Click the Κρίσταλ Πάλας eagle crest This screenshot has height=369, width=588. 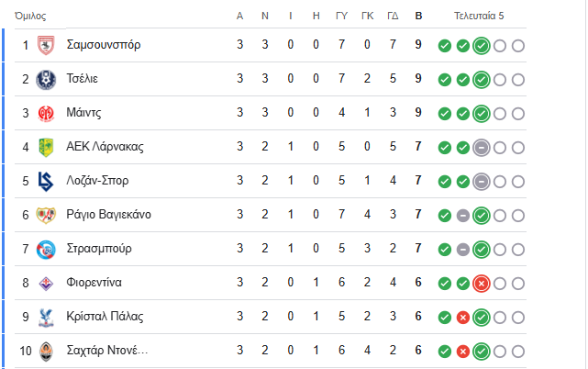pos(46,318)
